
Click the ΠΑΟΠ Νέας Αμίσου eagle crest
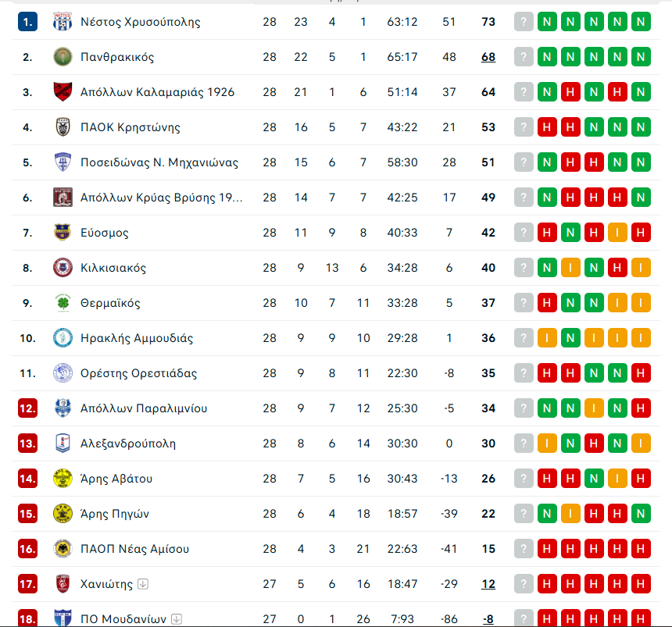[x=63, y=549]
